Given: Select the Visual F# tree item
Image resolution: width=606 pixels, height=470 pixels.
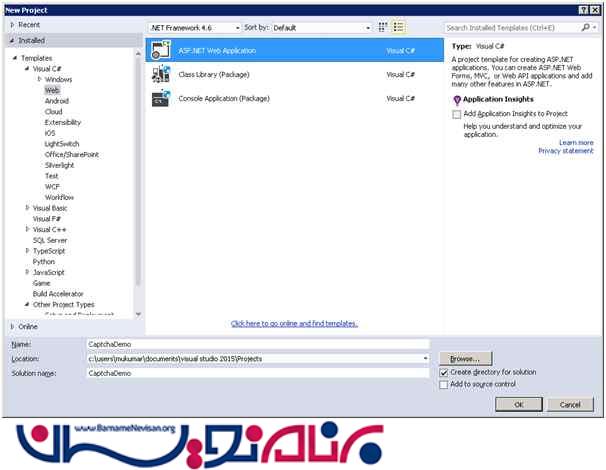Looking at the screenshot, I should click(x=46, y=219).
